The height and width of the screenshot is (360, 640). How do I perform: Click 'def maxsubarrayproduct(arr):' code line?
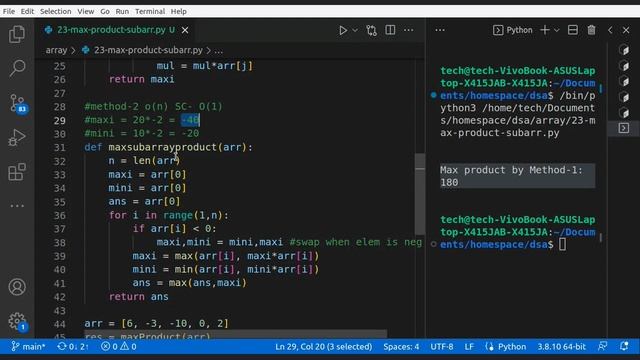coord(168,147)
